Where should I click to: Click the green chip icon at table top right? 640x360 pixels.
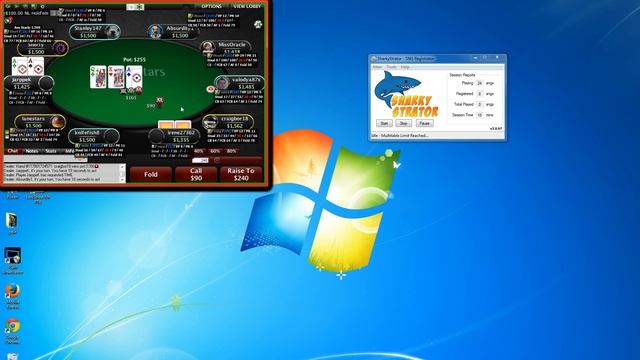click(258, 25)
